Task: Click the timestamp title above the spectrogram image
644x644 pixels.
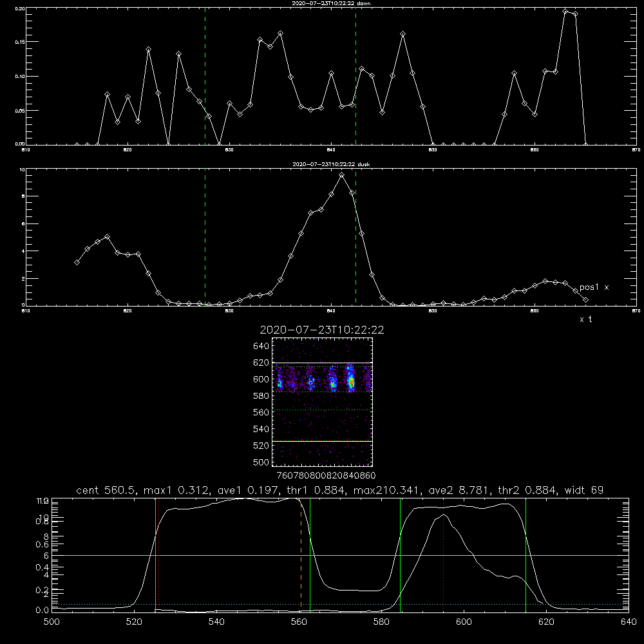Action: tap(322, 330)
